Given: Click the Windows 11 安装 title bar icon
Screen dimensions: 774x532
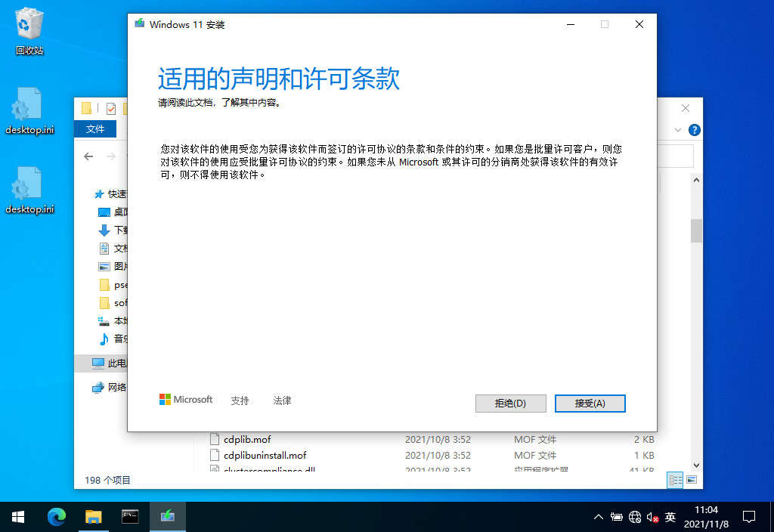Looking at the screenshot, I should 140,23.
